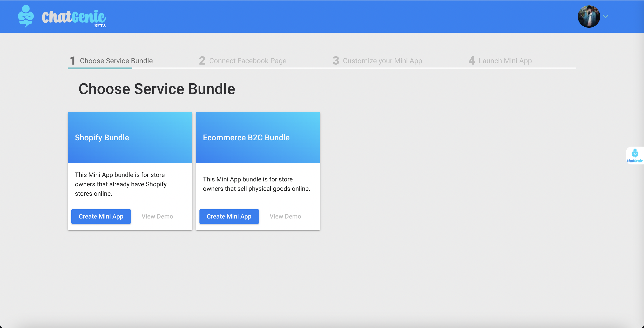Click the Shopify Bundle card header
Viewport: 644px width, 328px height.
130,138
